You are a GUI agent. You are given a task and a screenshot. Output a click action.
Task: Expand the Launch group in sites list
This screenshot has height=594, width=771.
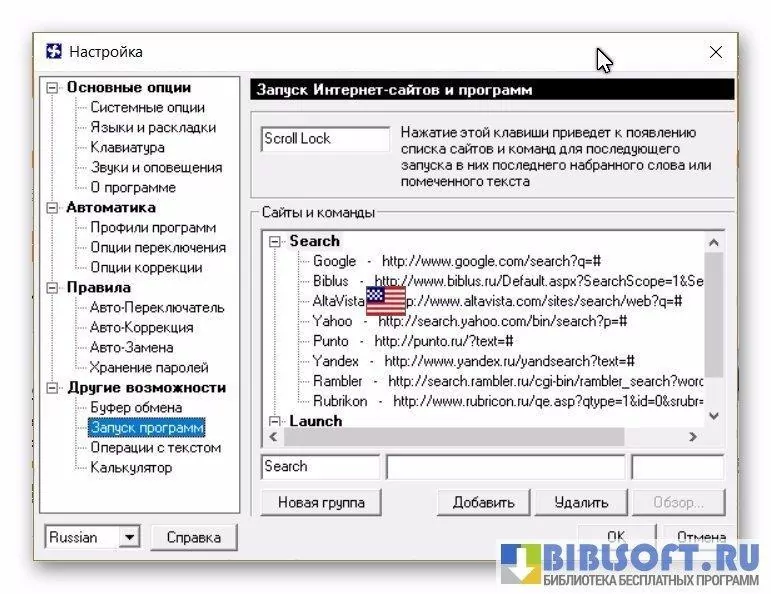click(x=275, y=421)
